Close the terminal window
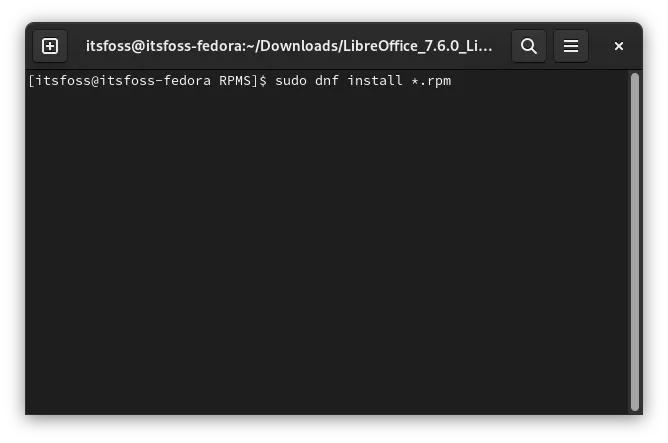This screenshot has height=443, width=668. tap(619, 46)
